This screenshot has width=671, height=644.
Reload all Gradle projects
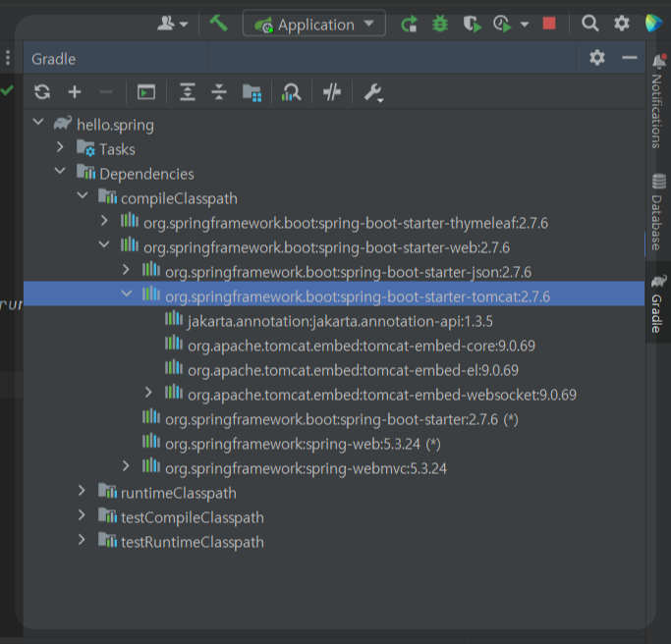tap(42, 92)
